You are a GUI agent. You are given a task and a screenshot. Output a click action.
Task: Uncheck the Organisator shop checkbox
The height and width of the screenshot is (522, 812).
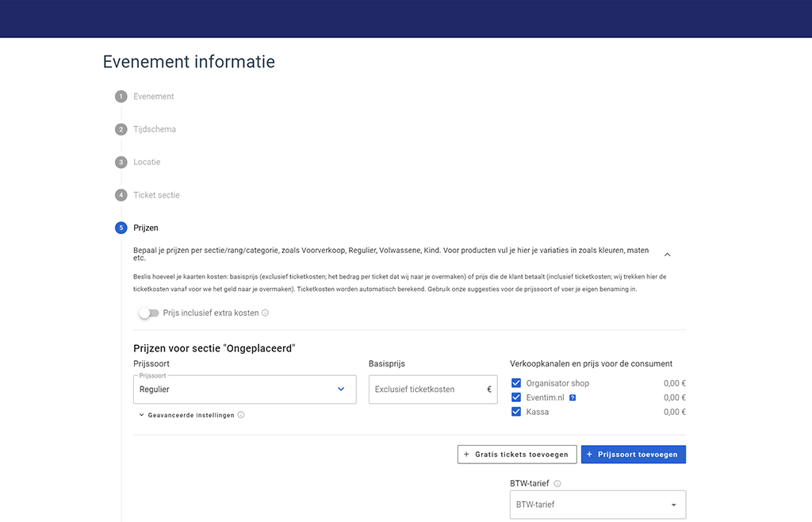point(516,383)
